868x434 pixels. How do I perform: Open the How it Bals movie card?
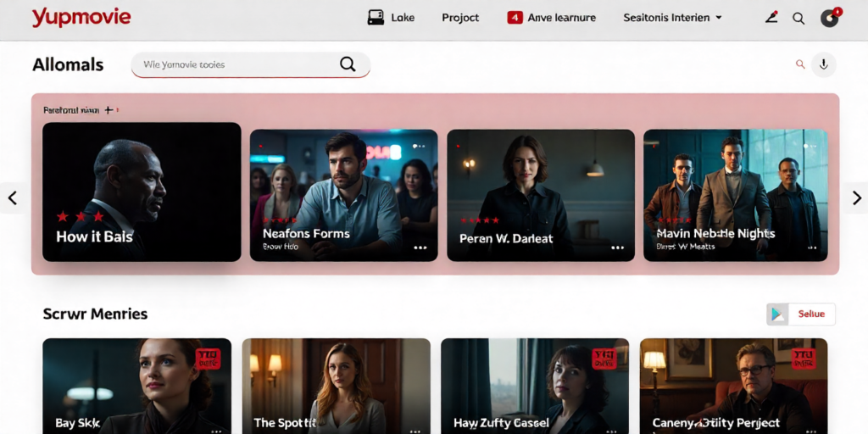[142, 192]
